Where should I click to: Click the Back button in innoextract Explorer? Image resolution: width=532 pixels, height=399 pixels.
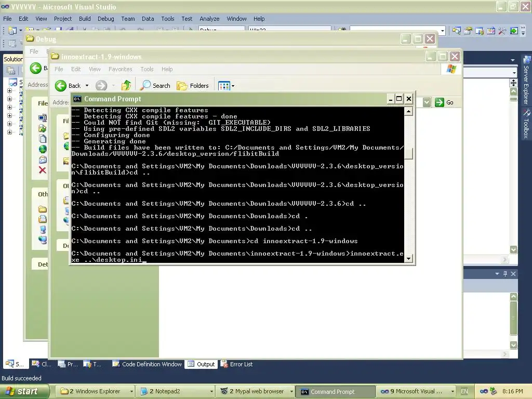click(68, 86)
